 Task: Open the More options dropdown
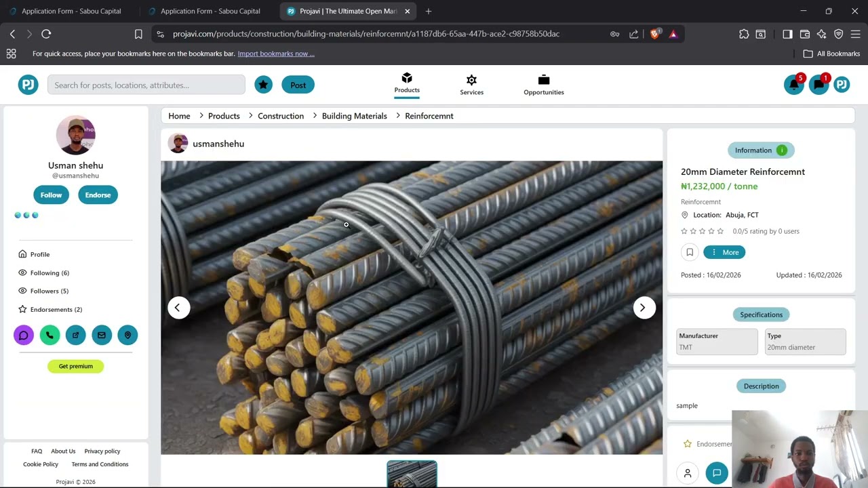[724, 252]
